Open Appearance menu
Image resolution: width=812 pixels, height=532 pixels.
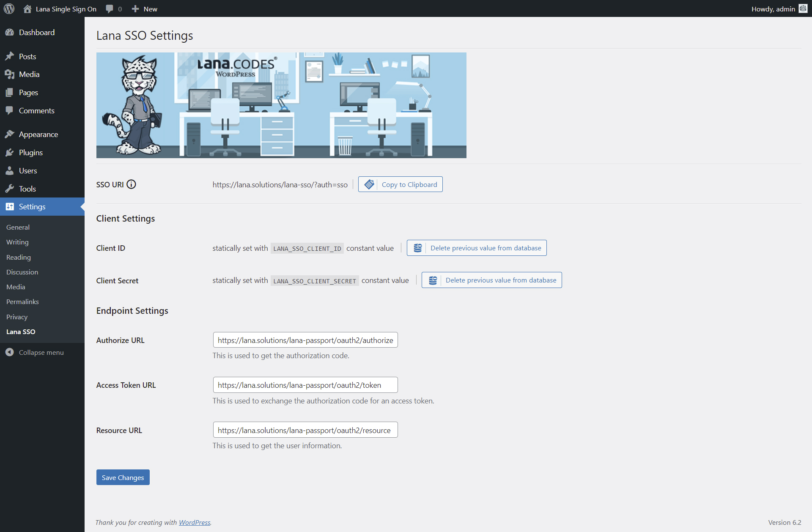(x=42, y=134)
